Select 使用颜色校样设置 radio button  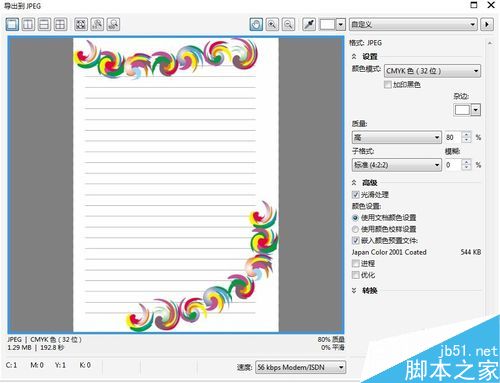click(355, 229)
